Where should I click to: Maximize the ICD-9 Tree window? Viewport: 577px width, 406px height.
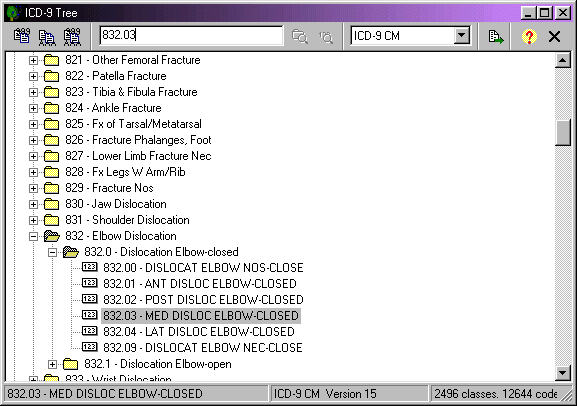point(545,13)
